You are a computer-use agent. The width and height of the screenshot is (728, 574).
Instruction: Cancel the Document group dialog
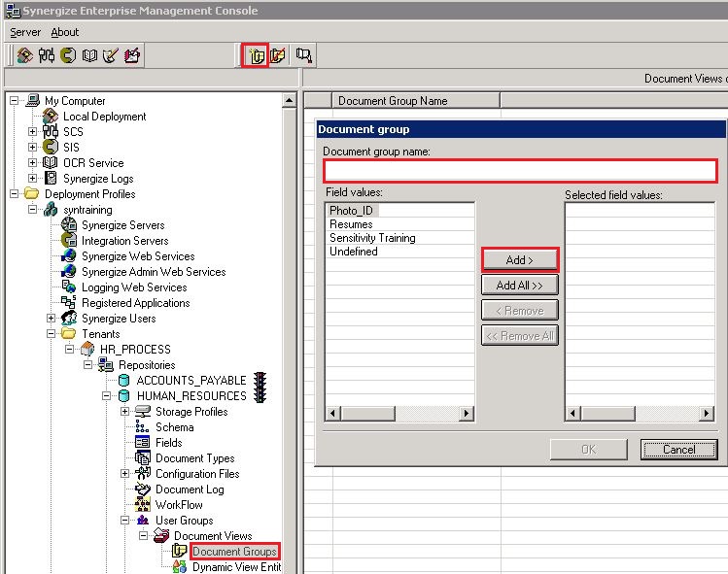[x=678, y=449]
